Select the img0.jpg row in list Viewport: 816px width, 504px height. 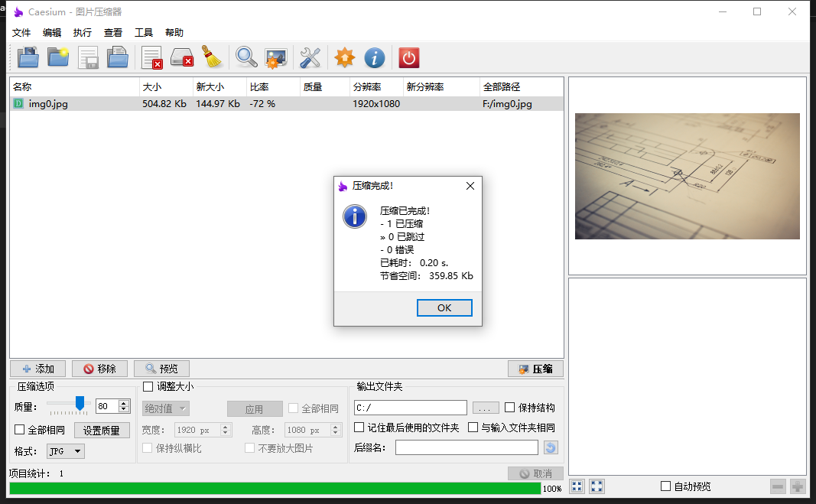point(287,103)
